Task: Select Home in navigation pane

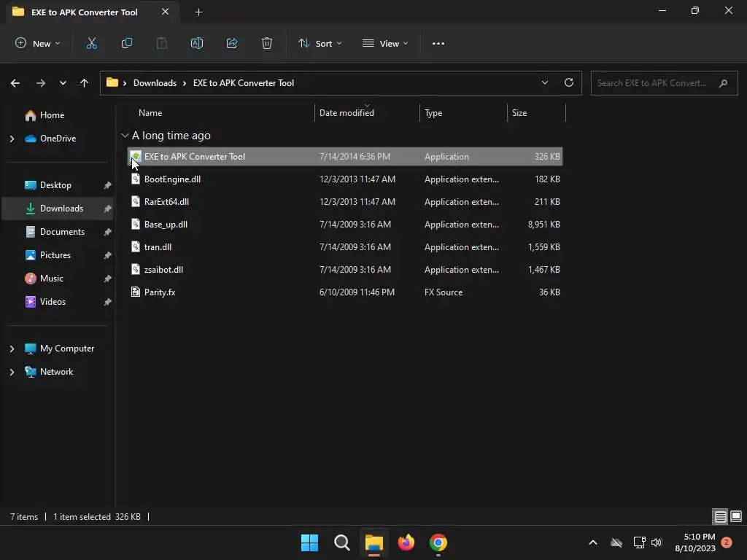Action: [x=52, y=115]
